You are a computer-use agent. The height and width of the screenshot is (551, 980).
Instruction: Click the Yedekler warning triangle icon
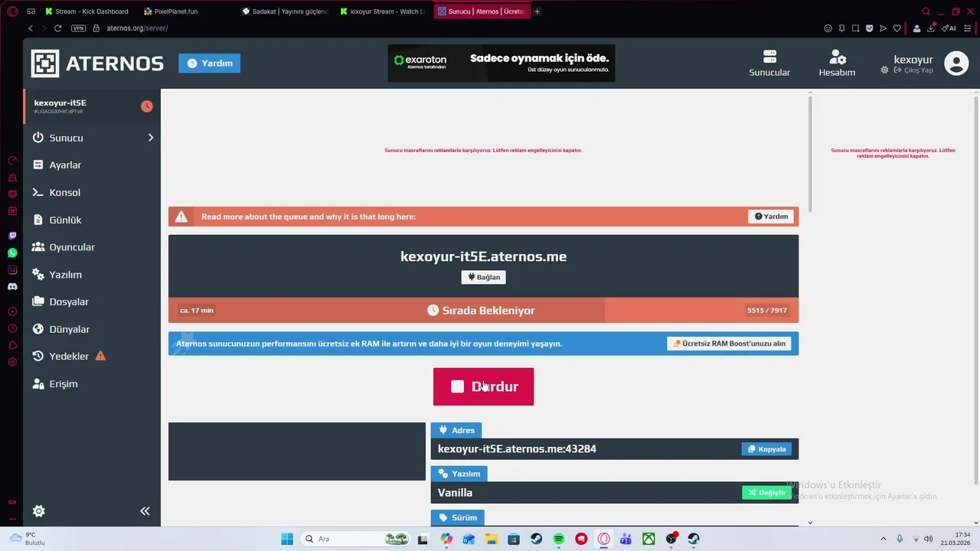coord(100,356)
